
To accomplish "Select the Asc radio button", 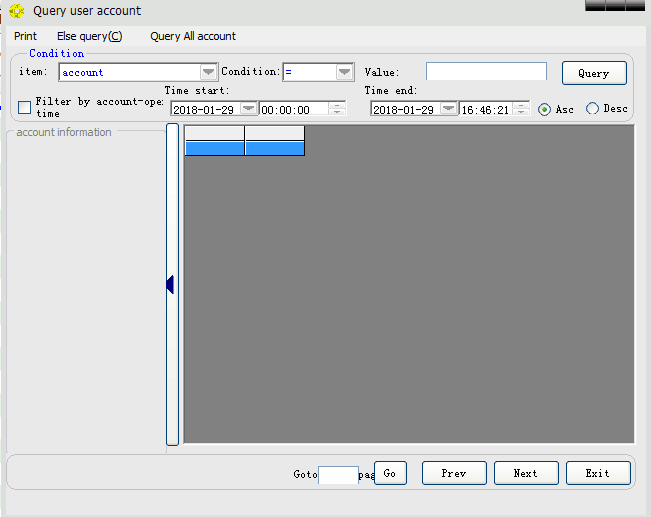I will [544, 110].
